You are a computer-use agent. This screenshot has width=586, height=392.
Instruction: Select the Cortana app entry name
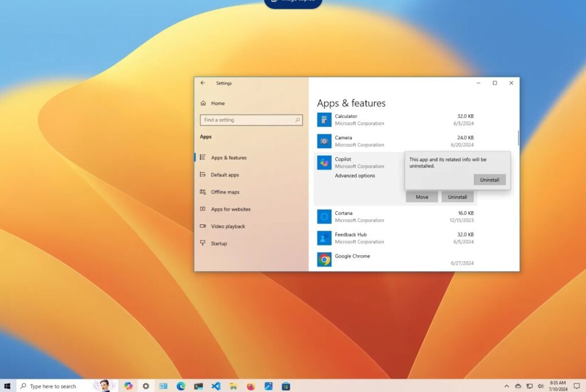344,213
